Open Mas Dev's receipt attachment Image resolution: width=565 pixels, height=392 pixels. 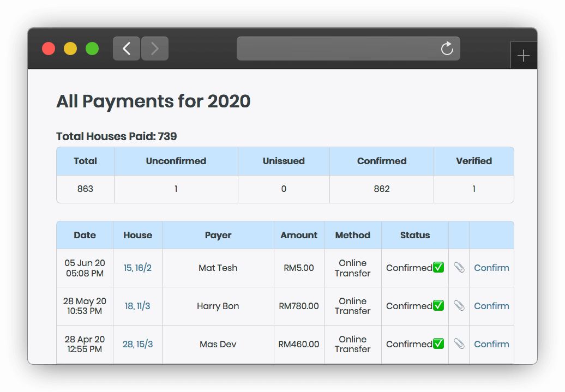coord(459,344)
